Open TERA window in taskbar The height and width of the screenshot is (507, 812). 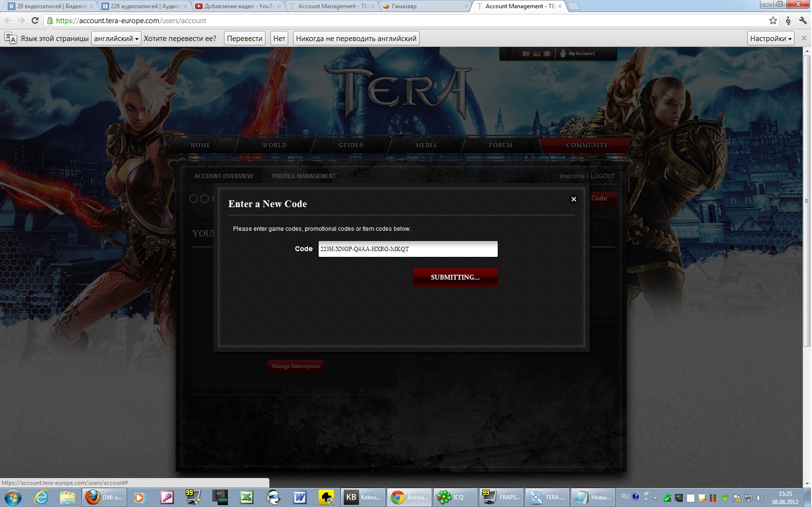tap(547, 497)
